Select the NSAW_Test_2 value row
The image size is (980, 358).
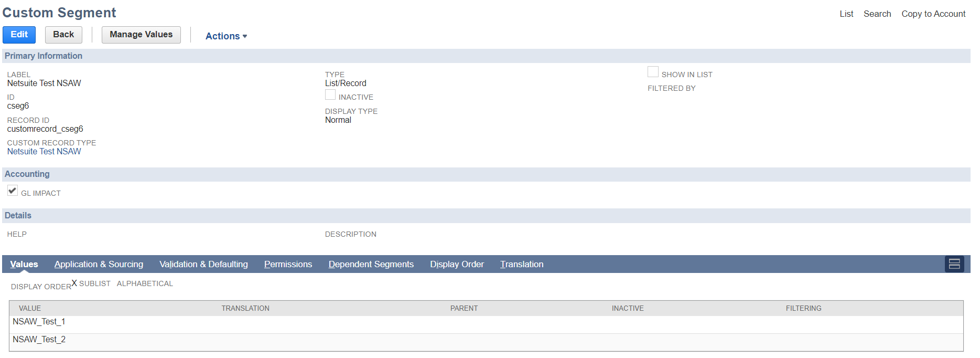[486, 342]
